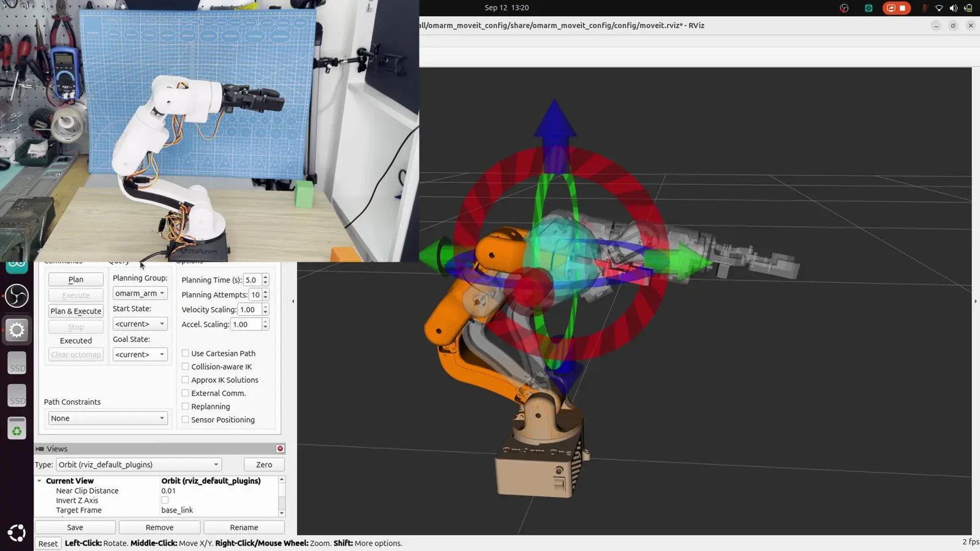This screenshot has width=980, height=551.
Task: Open the Wi-Fi network indicator
Action: [939, 8]
